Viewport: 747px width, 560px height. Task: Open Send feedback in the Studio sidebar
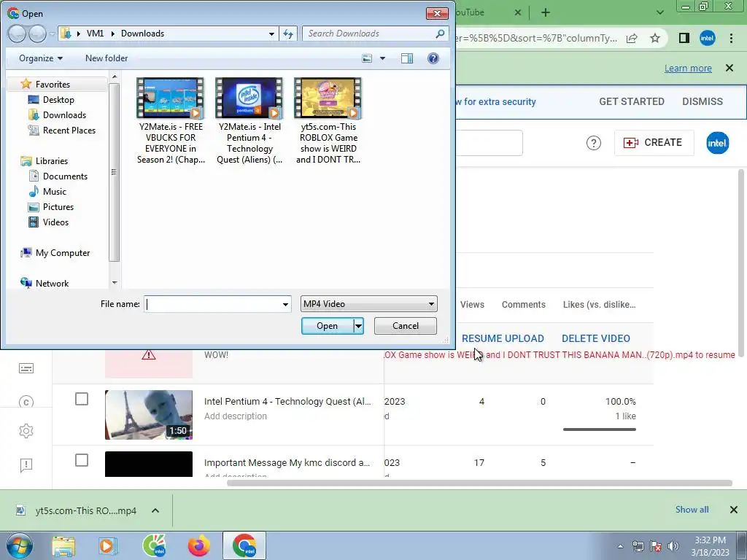coord(26,464)
